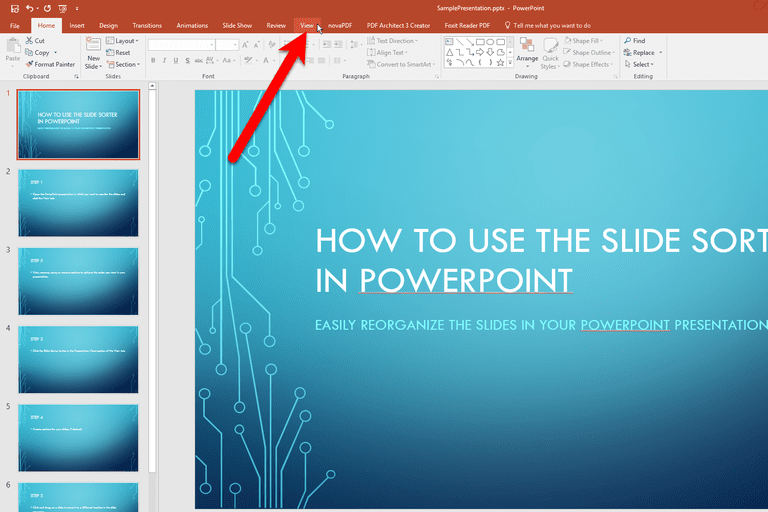Image resolution: width=768 pixels, height=512 pixels.
Task: Select the Rounded Rectangle shape
Action: 501,42
